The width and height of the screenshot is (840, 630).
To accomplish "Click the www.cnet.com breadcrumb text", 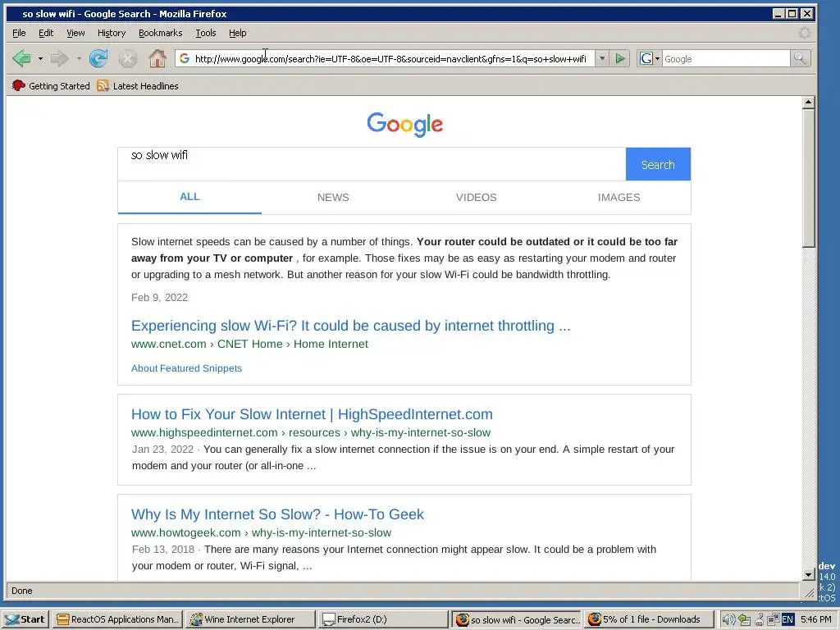I will pos(169,344).
